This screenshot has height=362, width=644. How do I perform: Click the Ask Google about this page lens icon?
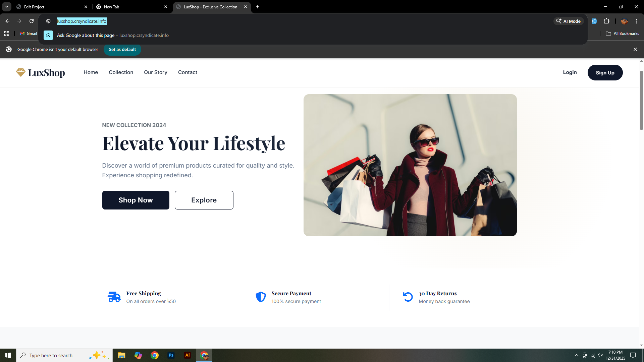click(x=48, y=35)
